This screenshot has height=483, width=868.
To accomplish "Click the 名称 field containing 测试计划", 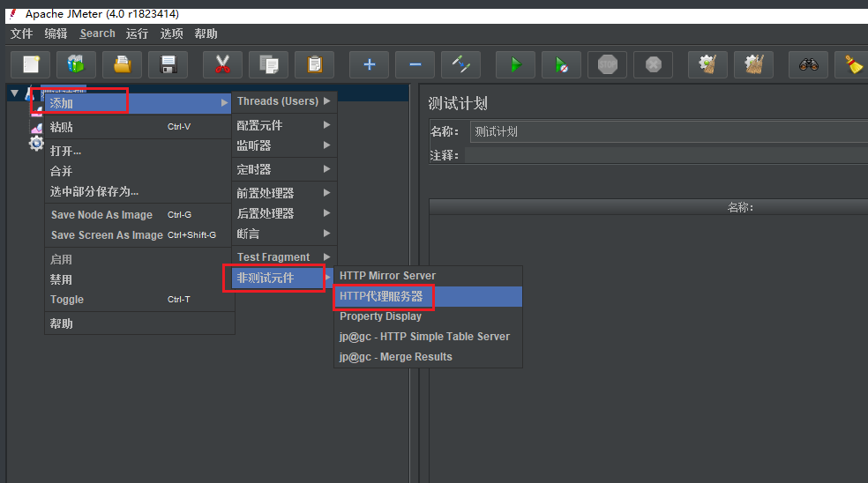I will (x=669, y=132).
